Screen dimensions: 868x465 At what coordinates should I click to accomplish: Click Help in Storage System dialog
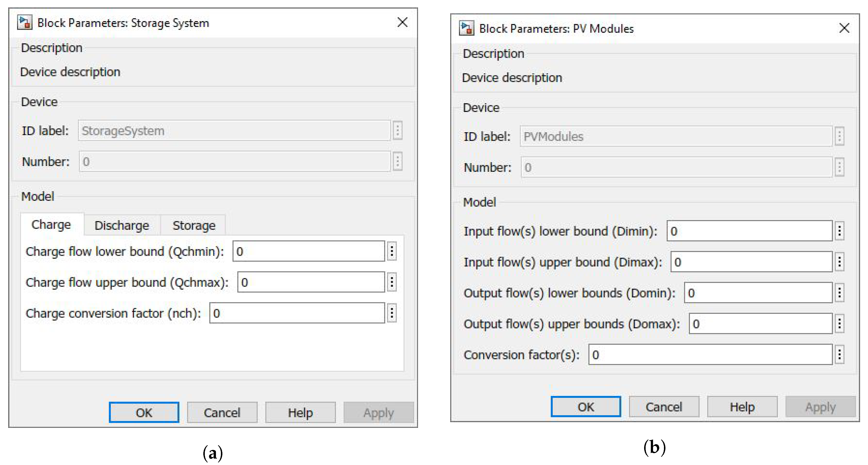point(300,413)
